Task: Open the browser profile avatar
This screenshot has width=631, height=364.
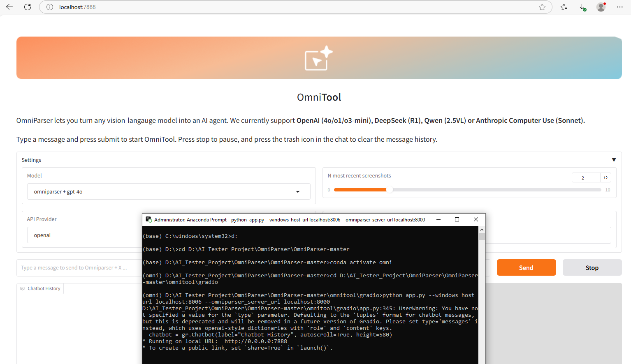Action: 601,7
